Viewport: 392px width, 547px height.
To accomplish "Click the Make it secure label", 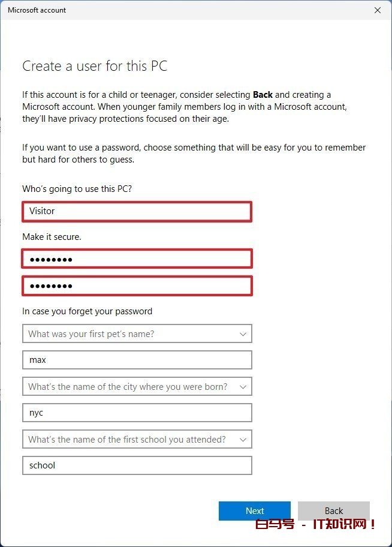I will 52,237.
